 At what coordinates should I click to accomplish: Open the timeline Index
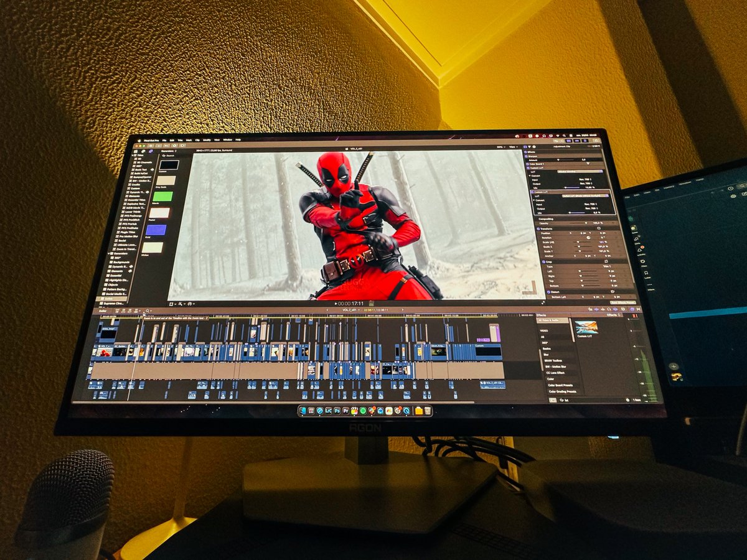[103, 311]
